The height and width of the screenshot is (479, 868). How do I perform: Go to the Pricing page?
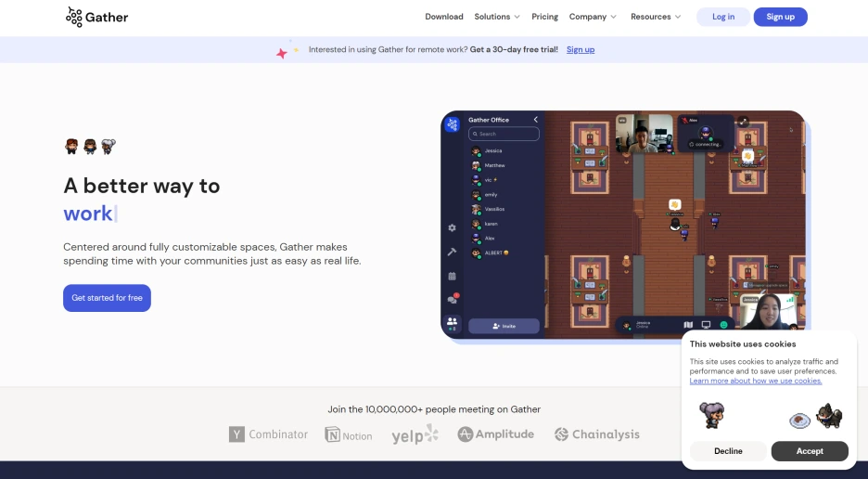(x=544, y=17)
